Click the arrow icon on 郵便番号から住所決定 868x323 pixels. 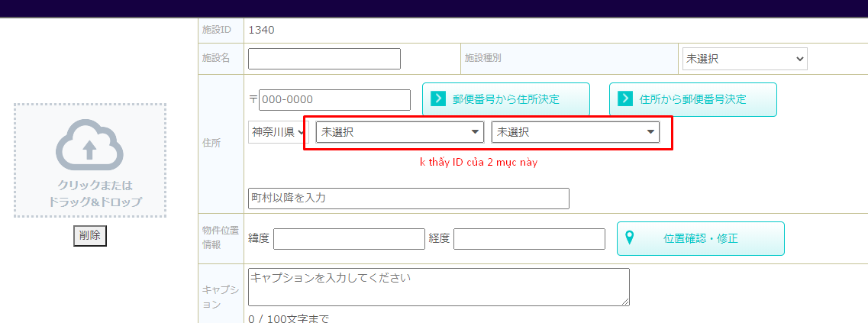pos(438,99)
